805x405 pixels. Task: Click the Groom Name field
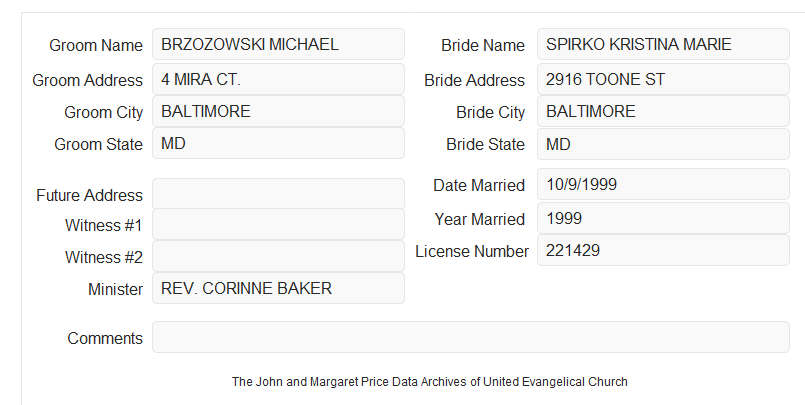pyautogui.click(x=278, y=44)
